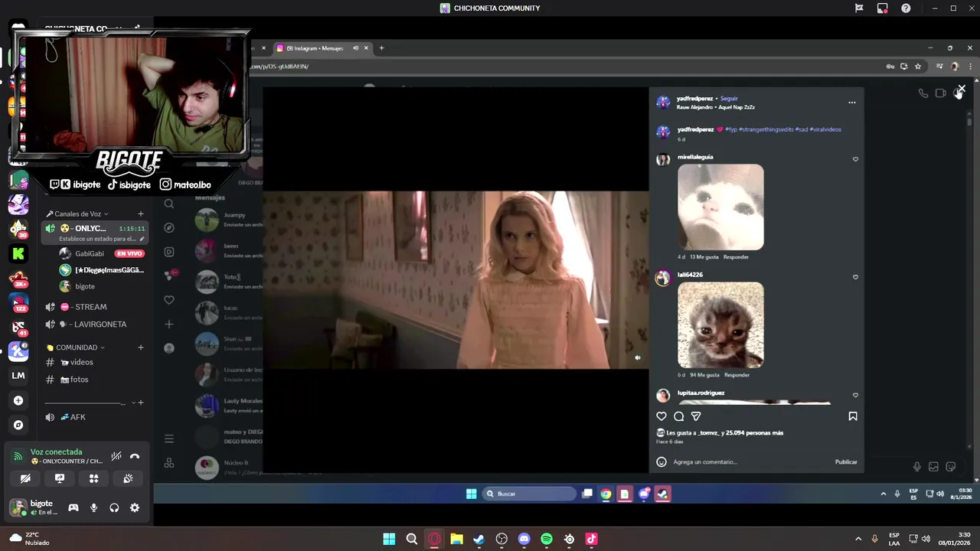Open Discord help question mark
The image size is (980, 551).
click(906, 8)
